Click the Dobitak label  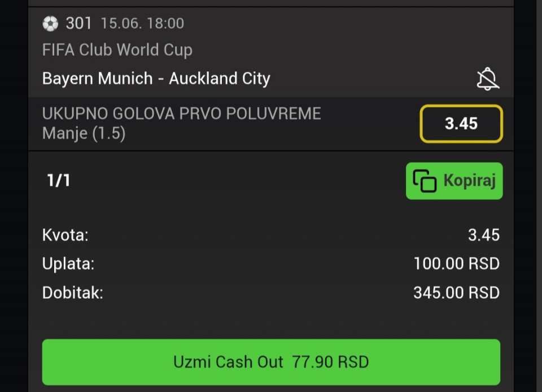click(x=73, y=293)
